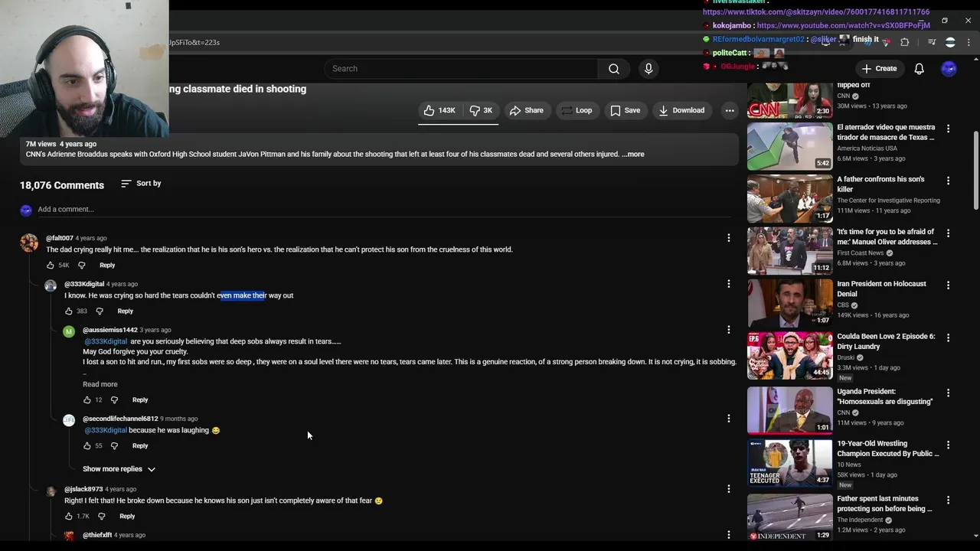Like @falt007's comment with 54K likes
The height and width of the screenshot is (551, 980).
point(51,266)
